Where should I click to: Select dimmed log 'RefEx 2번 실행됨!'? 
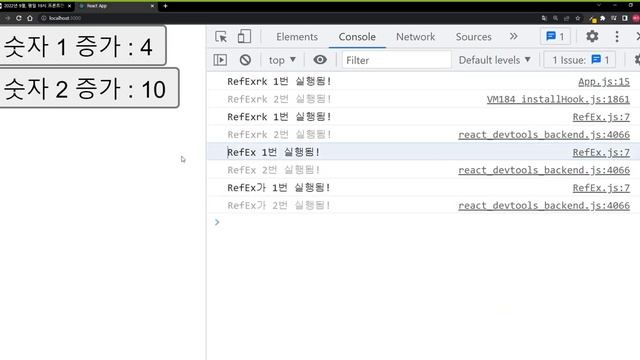273,170
